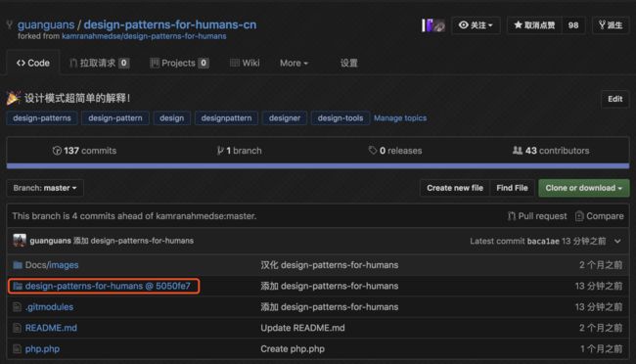Click the php.php file icon
Image resolution: width=636 pixels, height=364 pixels.
[17, 349]
